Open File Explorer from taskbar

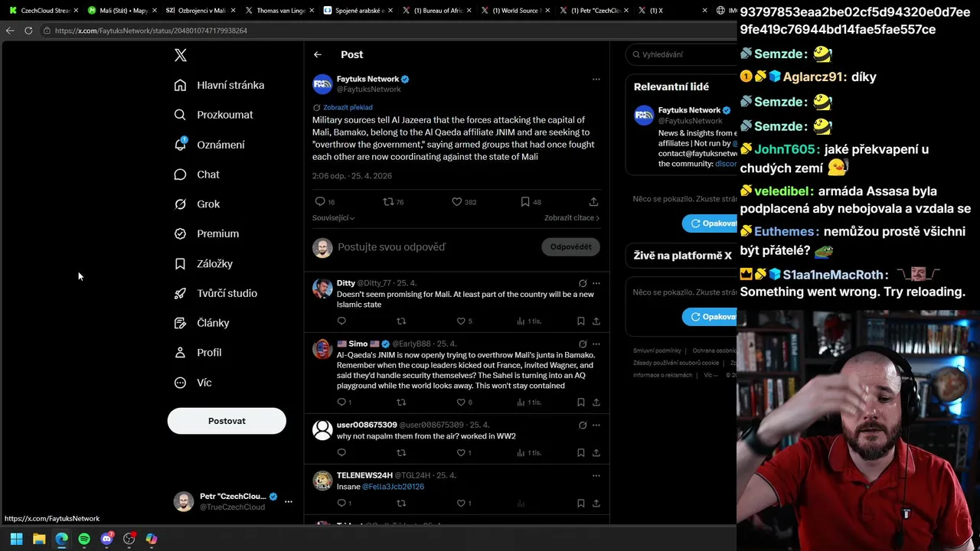click(x=39, y=539)
